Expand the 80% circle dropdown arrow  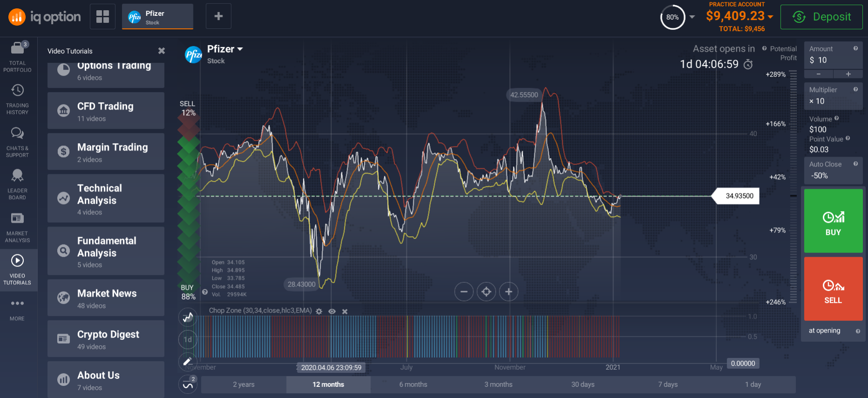coord(692,17)
